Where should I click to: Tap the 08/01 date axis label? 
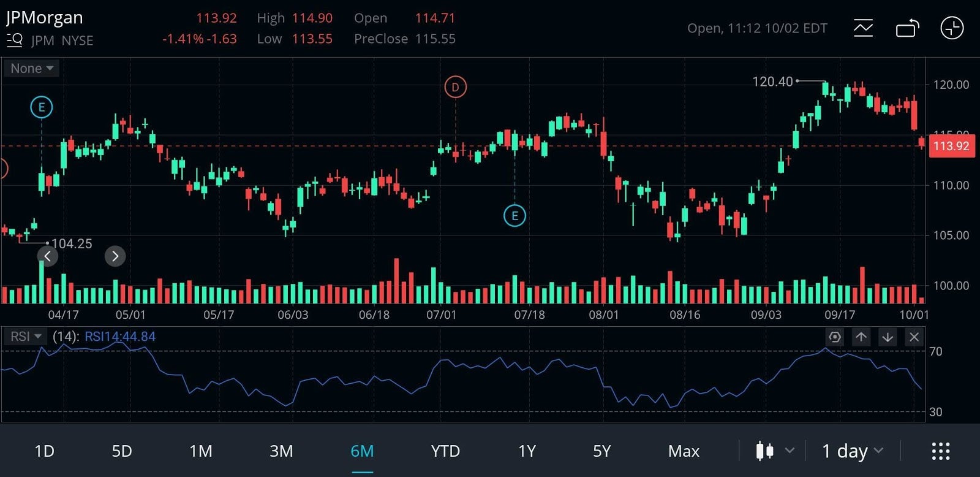point(604,315)
